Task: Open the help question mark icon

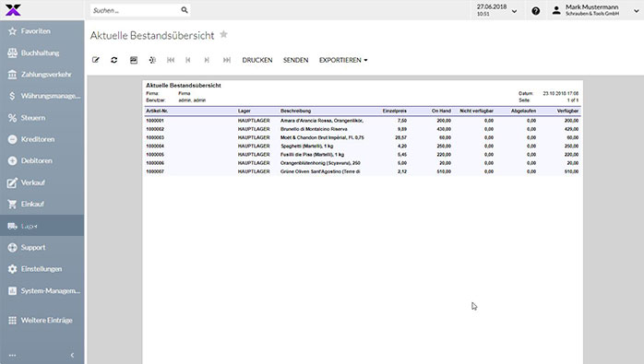Action: pyautogui.click(x=535, y=11)
